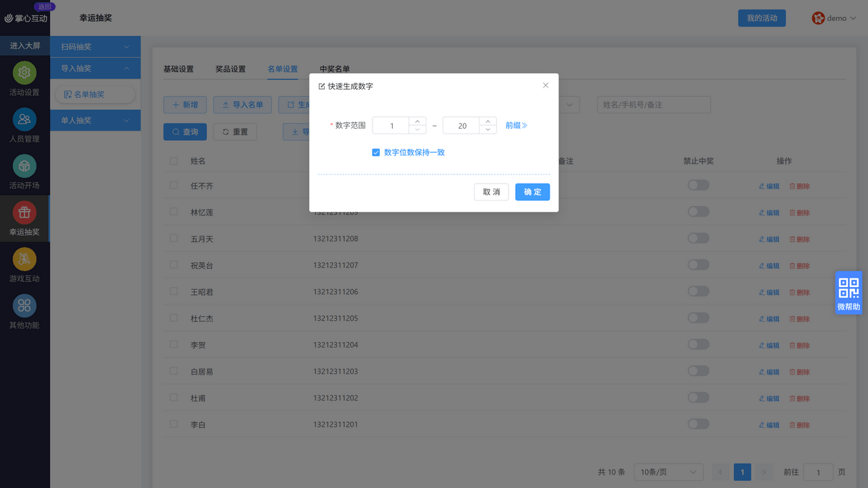Switch to the 基础设置 tab
This screenshot has width=868, height=488.
point(179,69)
